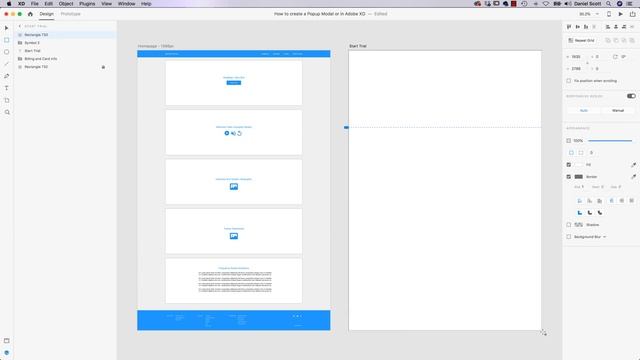Select bevel join icon
Viewport: 640px width, 360px height.
600,213
